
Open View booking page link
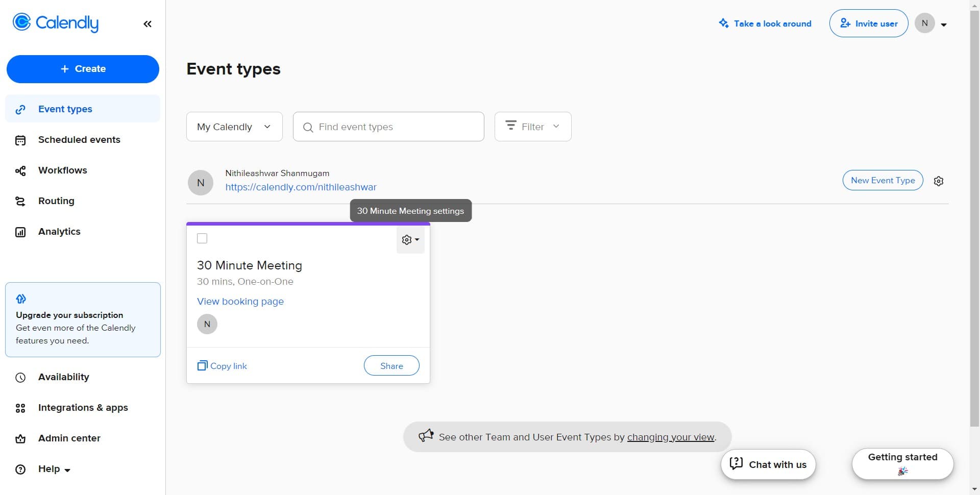pyautogui.click(x=240, y=302)
